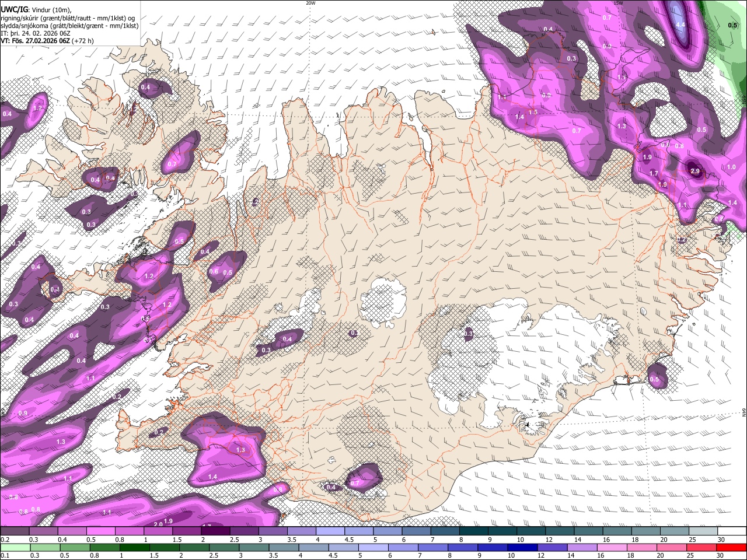Click the '2.9' precipitation value on the map
747x560 pixels.
coord(694,171)
